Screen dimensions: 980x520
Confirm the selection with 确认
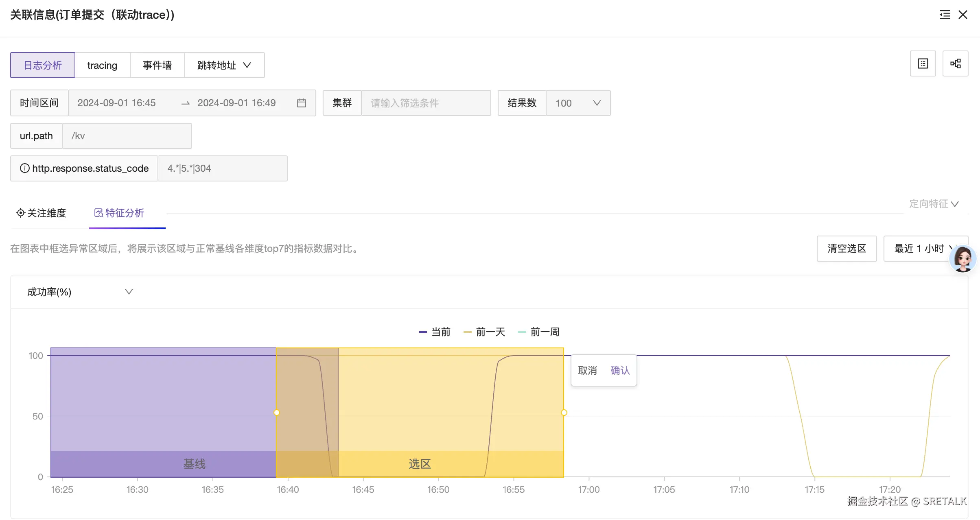coord(619,370)
